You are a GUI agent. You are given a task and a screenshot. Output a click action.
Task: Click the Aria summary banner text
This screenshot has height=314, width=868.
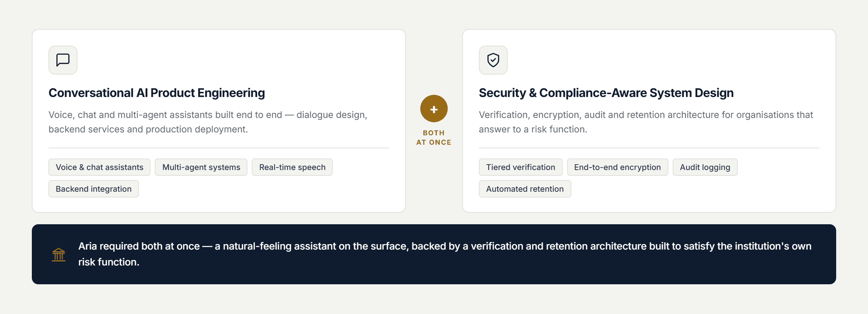click(445, 254)
